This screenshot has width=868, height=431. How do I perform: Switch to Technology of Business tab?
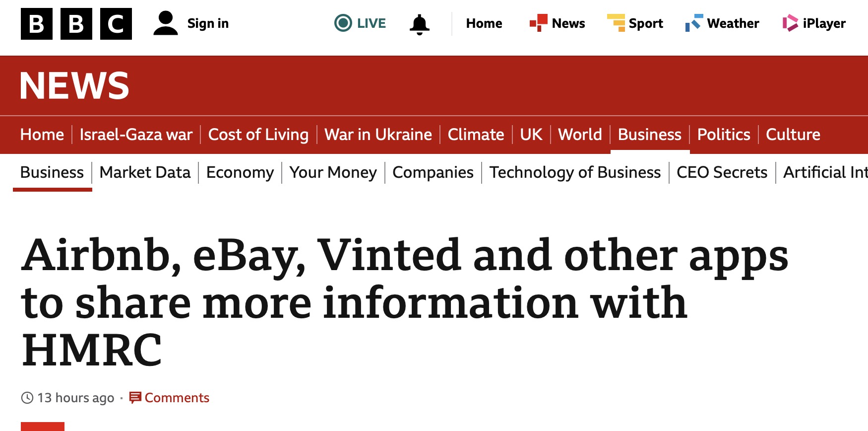pyautogui.click(x=575, y=172)
